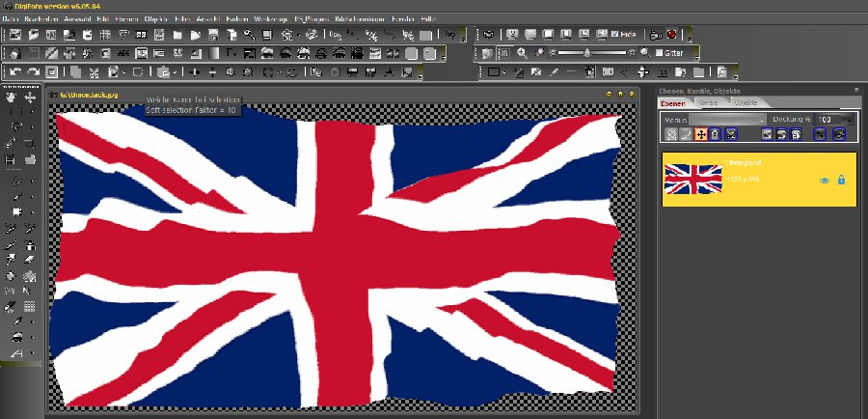
Task: Click the undo arrow icon
Action: pyautogui.click(x=14, y=72)
